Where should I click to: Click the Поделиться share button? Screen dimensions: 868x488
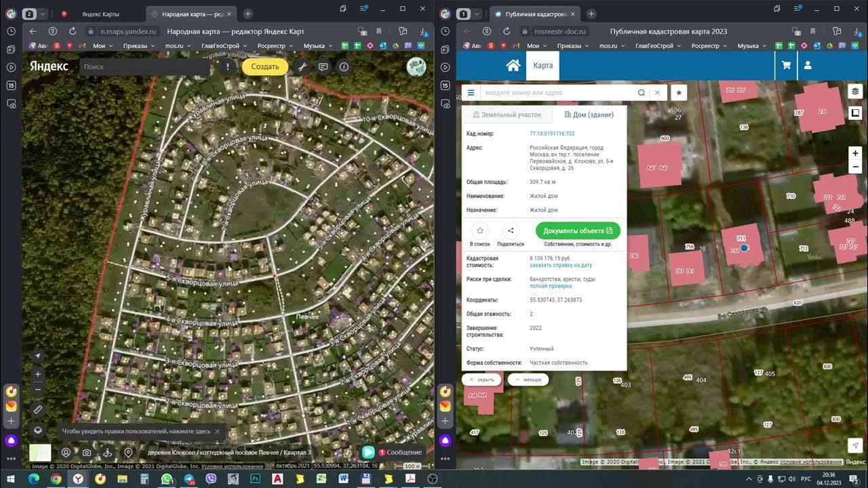(511, 230)
